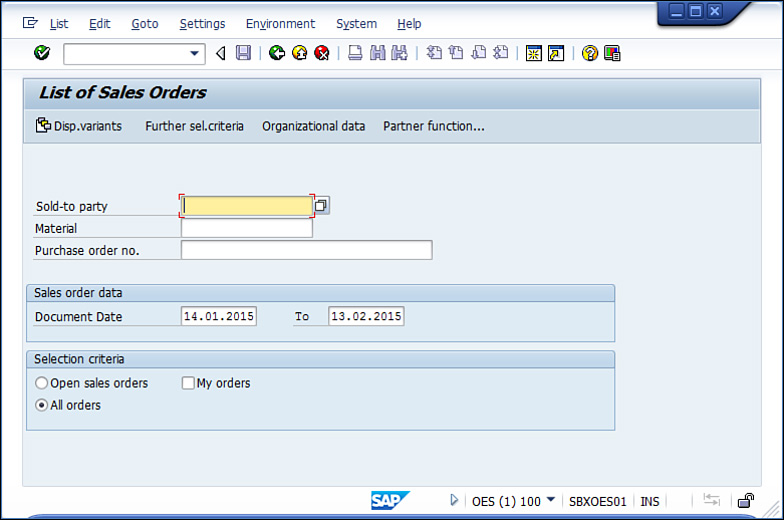
Task: Close the SAP window
Action: pos(714,11)
